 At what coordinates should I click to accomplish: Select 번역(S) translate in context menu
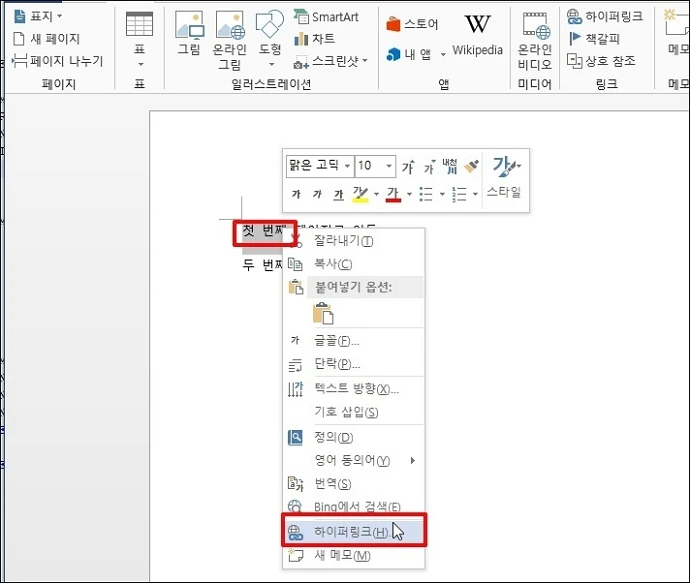354,484
